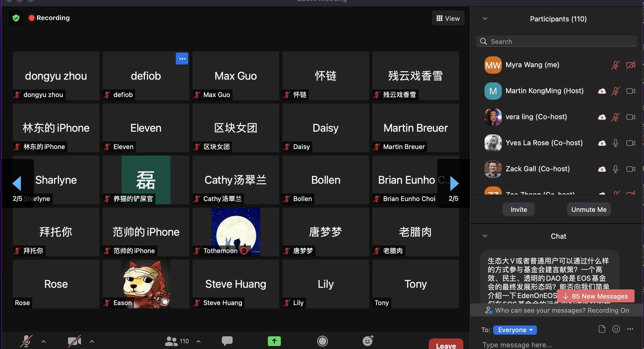
Task: Collapse the Chat panel chevron
Action: click(485, 236)
